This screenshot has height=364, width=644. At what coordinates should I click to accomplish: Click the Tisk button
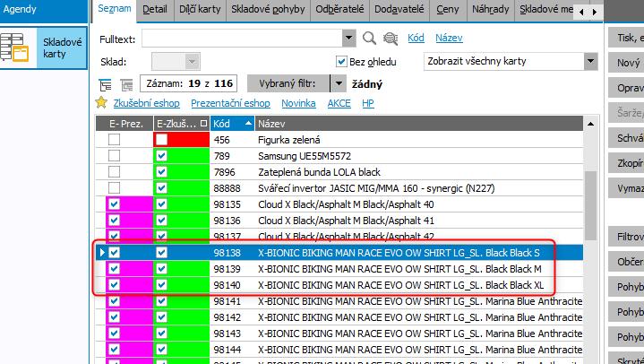coord(626,38)
